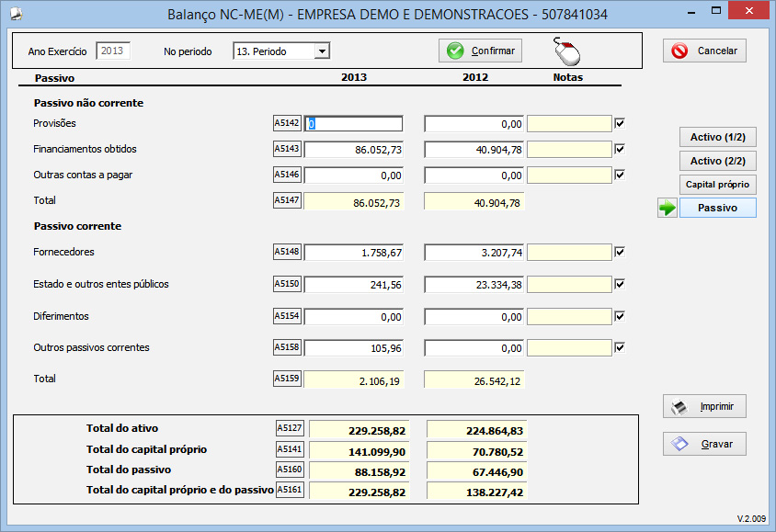Click the 2012 total value 138.227,42
The width and height of the screenshot is (776, 532).
click(476, 492)
